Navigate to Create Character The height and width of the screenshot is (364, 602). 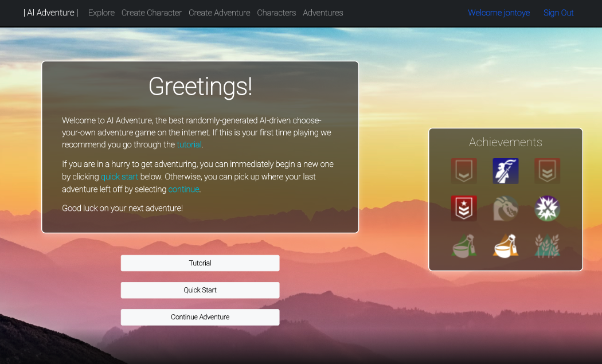click(x=151, y=13)
